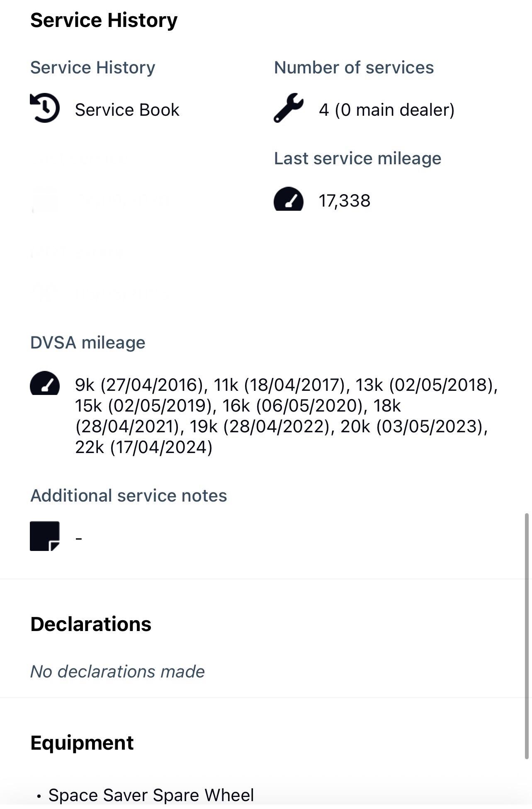Click the Number of services label
The image size is (532, 809).
(x=354, y=67)
